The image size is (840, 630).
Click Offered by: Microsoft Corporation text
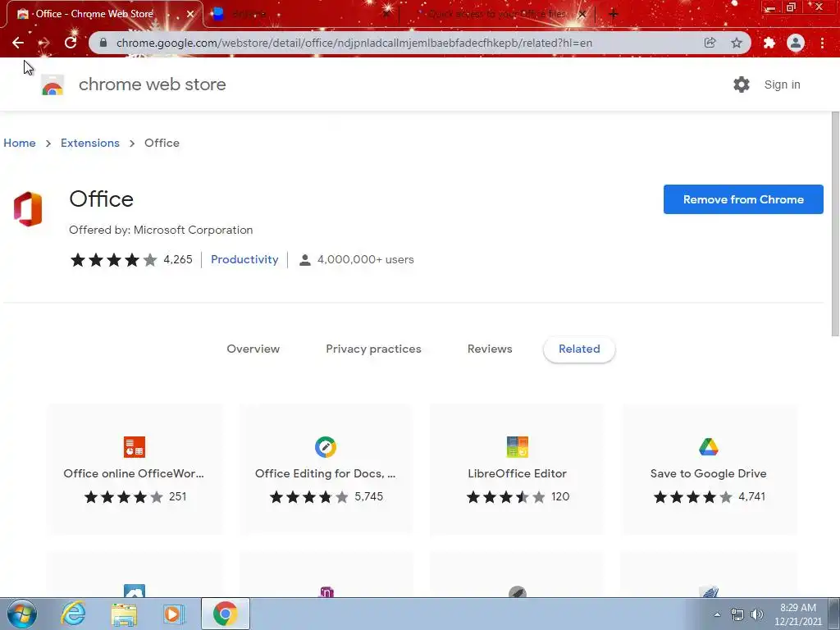click(x=161, y=230)
